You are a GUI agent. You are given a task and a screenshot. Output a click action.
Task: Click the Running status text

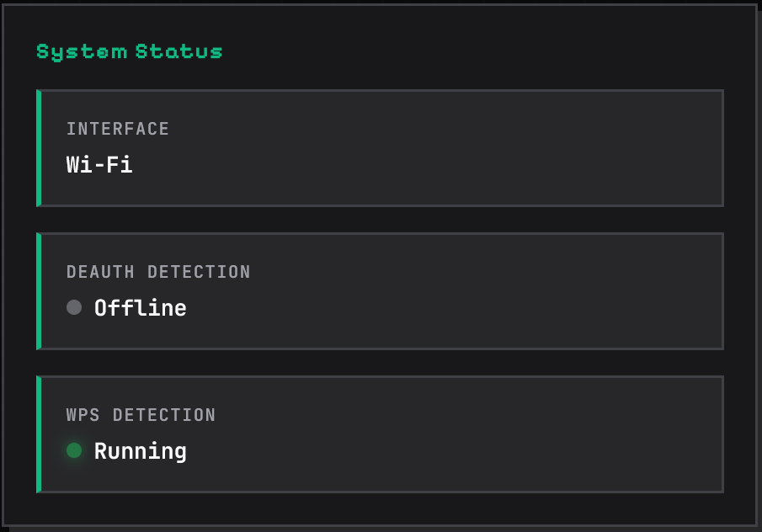pyautogui.click(x=140, y=451)
